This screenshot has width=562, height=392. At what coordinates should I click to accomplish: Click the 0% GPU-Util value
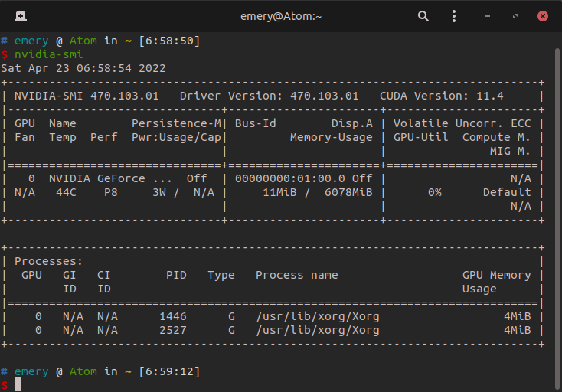[434, 192]
